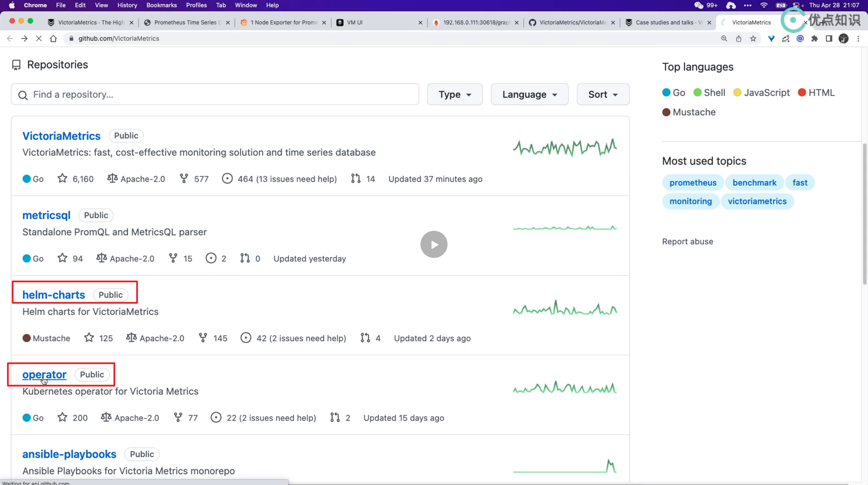Click the 94 stars of metricsql
This screenshot has width=868, height=485.
point(70,259)
